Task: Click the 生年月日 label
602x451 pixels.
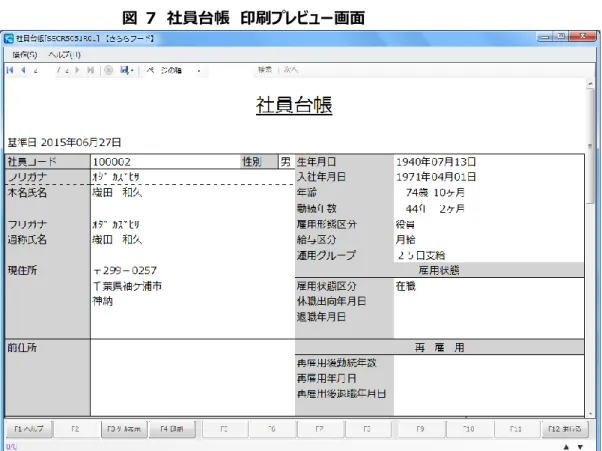Action: pyautogui.click(x=316, y=162)
